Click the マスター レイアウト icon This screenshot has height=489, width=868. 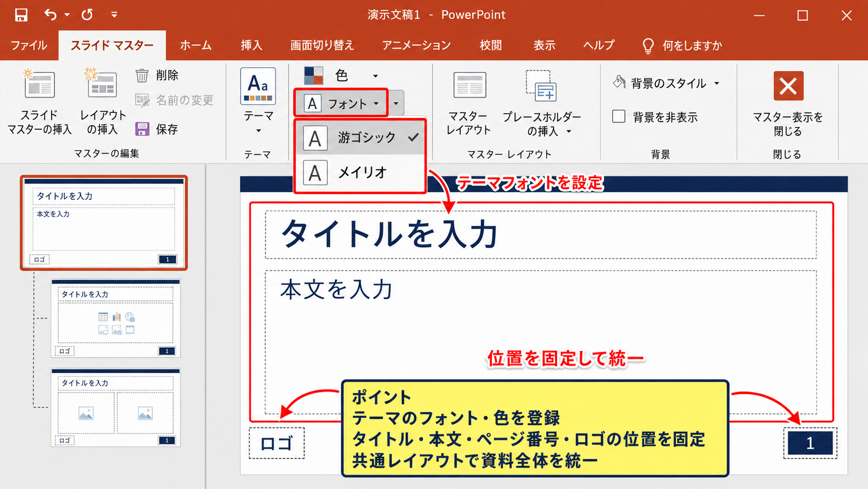tap(469, 85)
